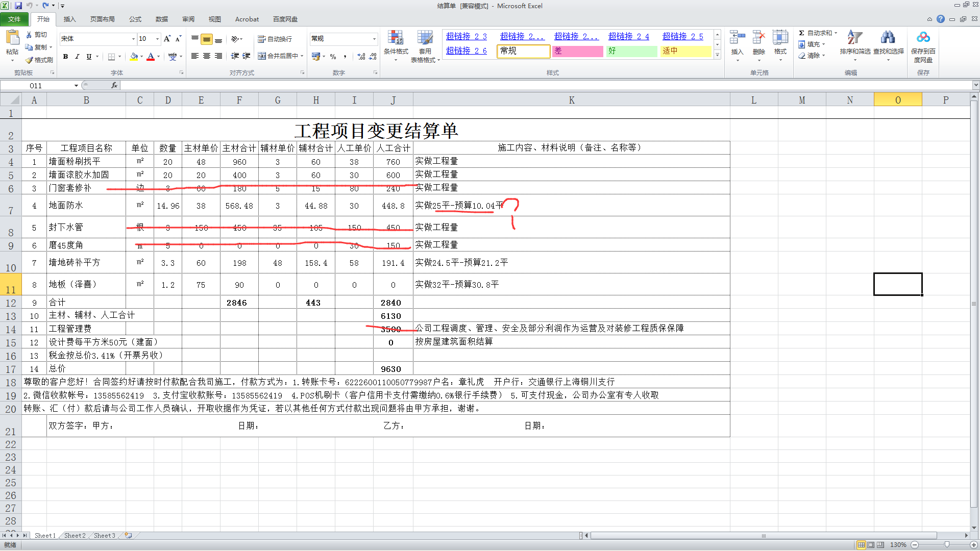The width and height of the screenshot is (980, 551).
Task: Click Find and Select (查找和选择) binoculars icon
Action: point(888,38)
